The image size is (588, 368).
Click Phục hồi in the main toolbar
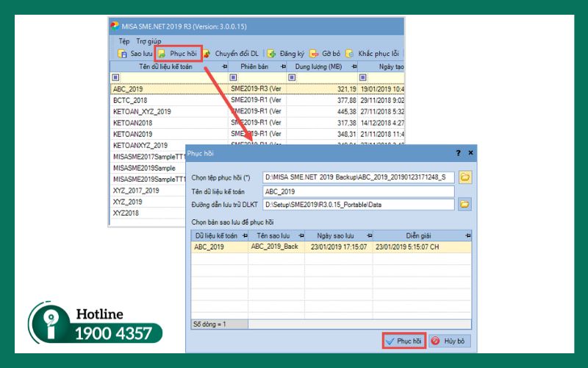178,54
